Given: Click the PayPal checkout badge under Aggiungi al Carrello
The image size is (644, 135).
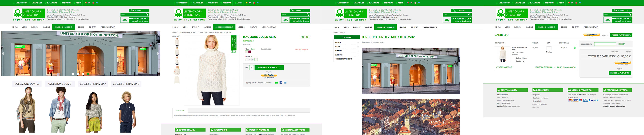Looking at the screenshot, I should (269, 75).
